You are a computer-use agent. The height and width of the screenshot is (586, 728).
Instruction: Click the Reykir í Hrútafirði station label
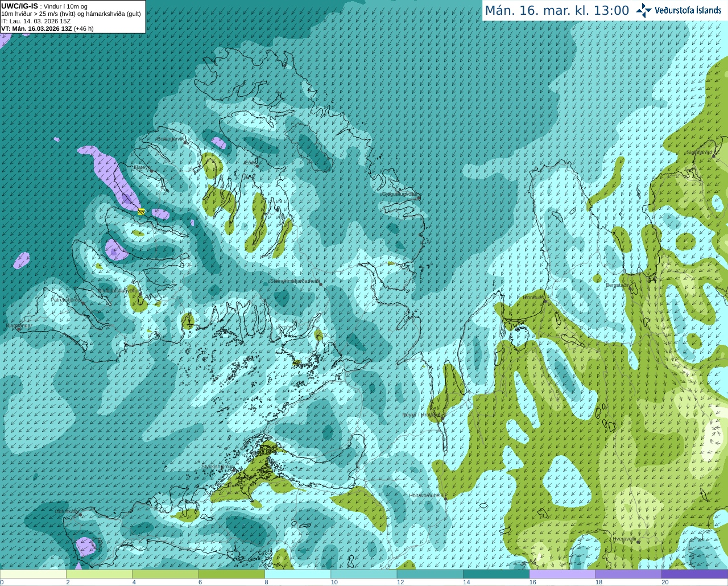[422, 415]
